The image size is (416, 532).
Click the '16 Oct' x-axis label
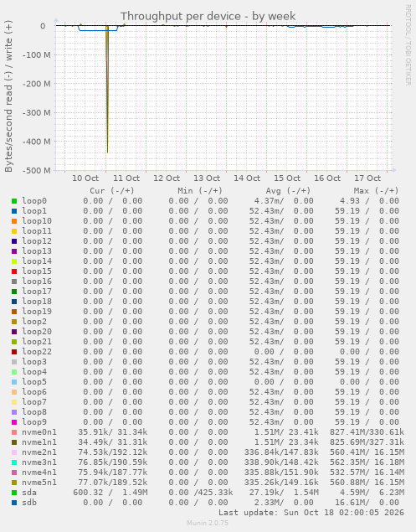pos(327,178)
